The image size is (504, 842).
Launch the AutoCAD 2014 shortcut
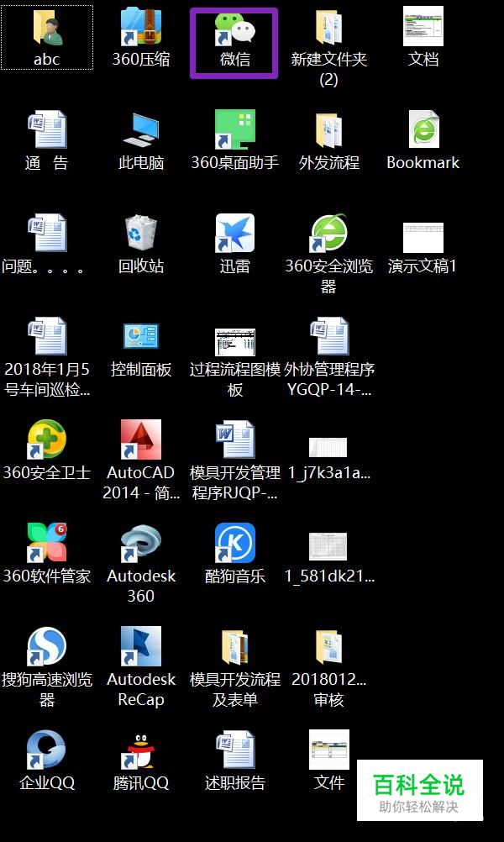[141, 439]
